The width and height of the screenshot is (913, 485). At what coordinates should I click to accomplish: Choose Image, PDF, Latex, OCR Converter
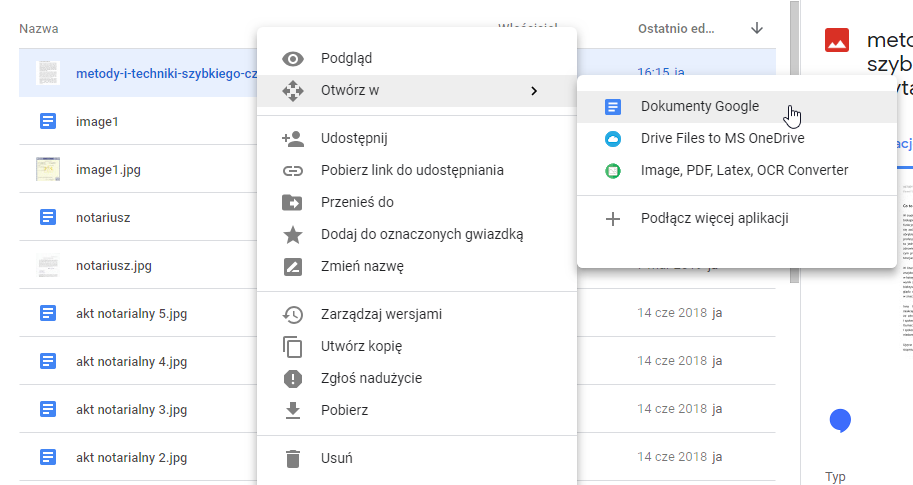pyautogui.click(x=744, y=170)
